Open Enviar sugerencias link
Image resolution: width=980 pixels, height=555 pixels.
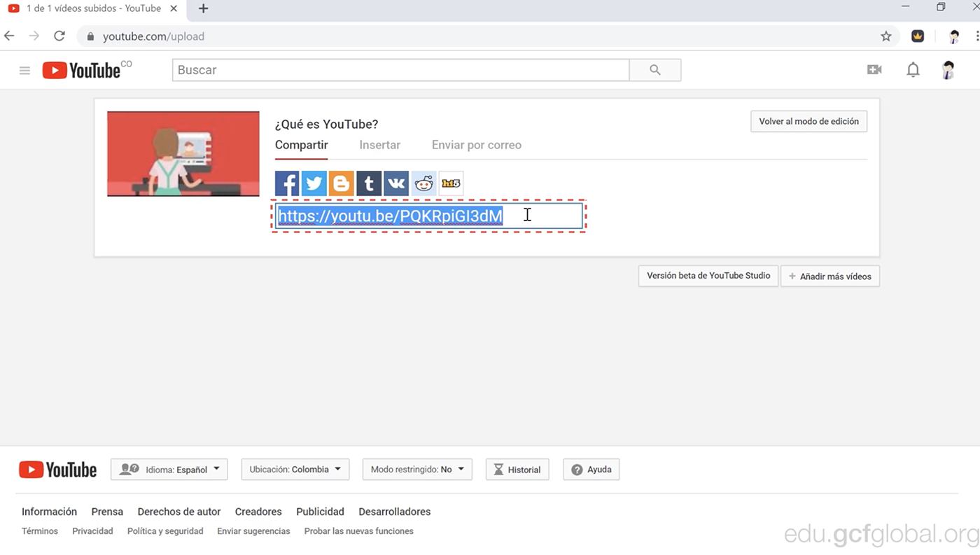tap(253, 531)
